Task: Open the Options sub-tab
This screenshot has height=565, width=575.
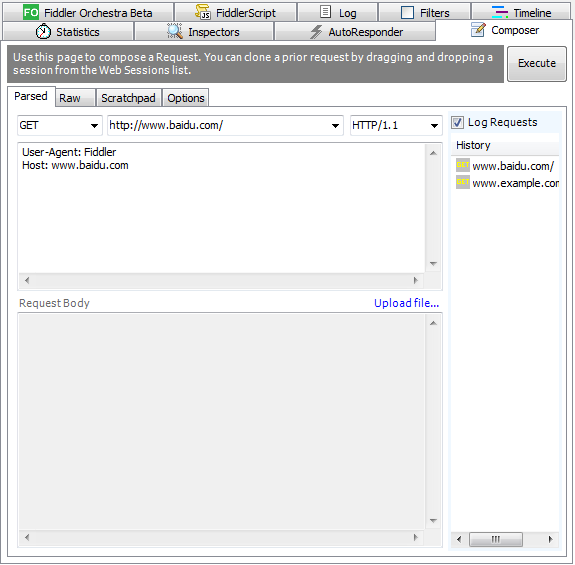Action: (x=186, y=98)
